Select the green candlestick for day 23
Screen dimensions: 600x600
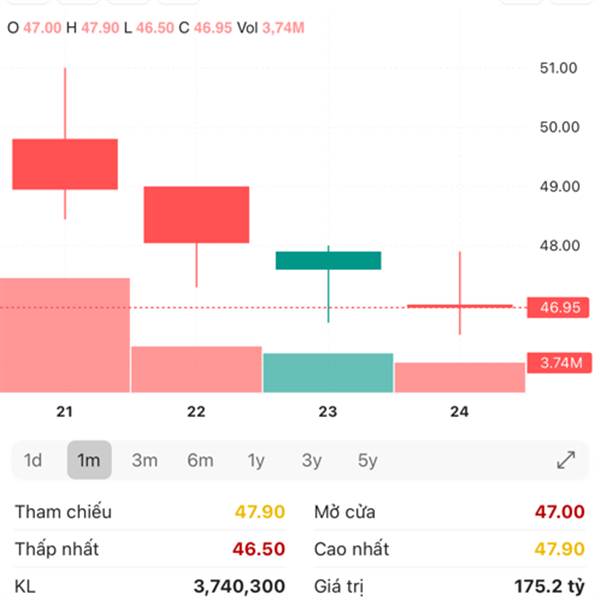pos(328,260)
